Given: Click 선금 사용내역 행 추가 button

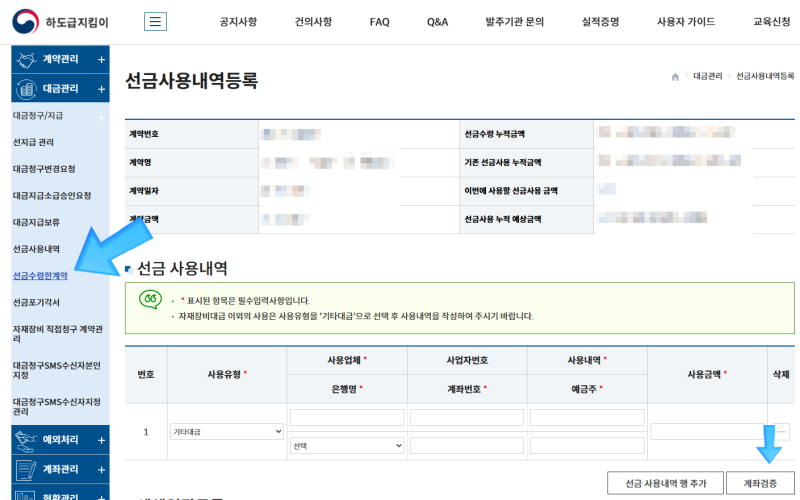Looking at the screenshot, I should pos(665,483).
